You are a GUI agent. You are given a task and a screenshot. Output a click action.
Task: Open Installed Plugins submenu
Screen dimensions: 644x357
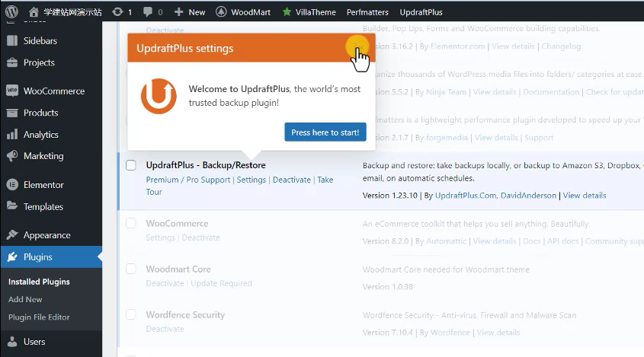tap(39, 282)
